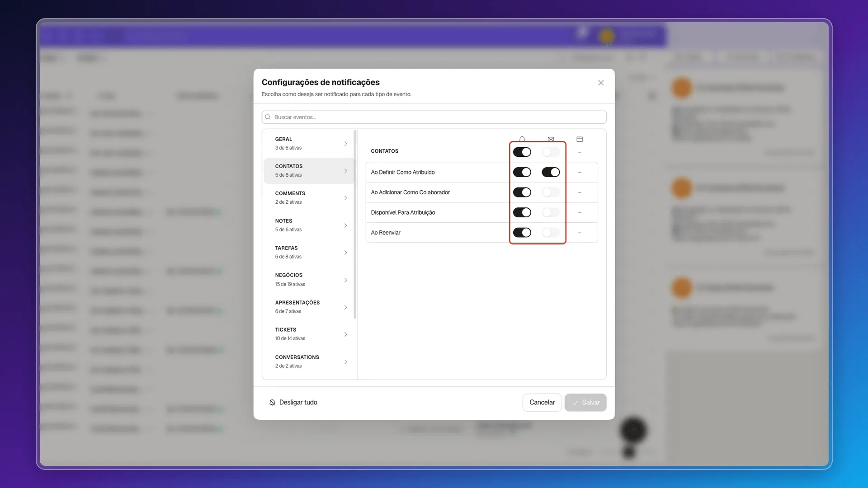Screen dimensions: 868x488
Task: Expand the APRESENTAÇÕES category chevron
Action: 345,307
